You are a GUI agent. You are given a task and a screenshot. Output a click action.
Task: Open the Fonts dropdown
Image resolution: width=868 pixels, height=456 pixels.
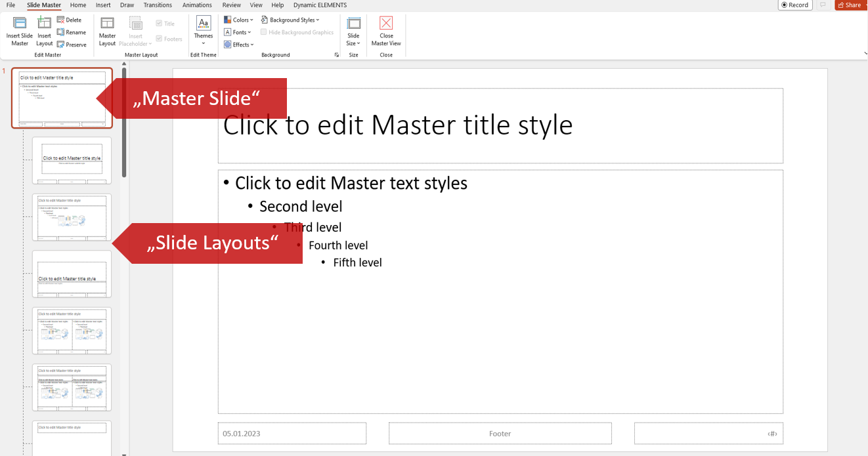click(x=238, y=32)
